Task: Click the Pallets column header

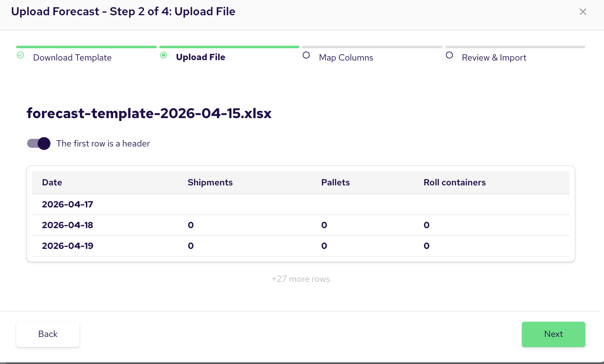Action: tap(335, 182)
